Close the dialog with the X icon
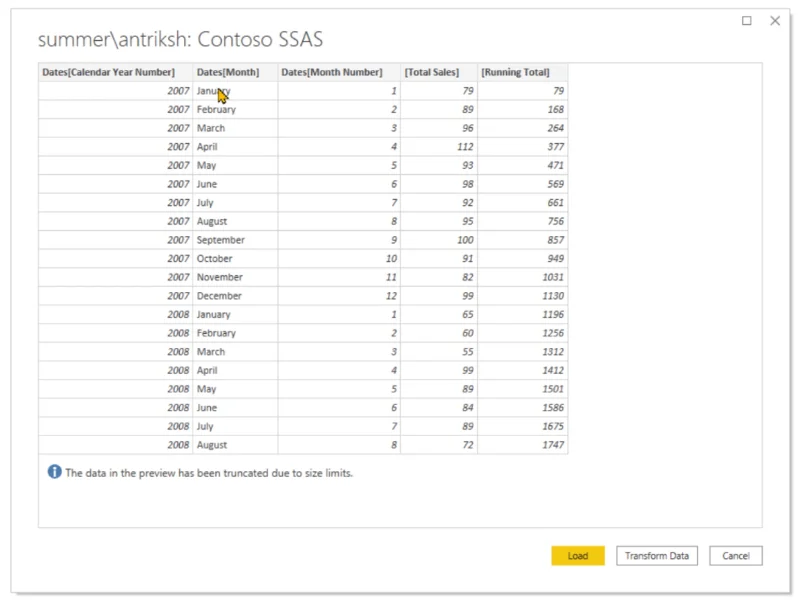The image size is (800, 605). (x=775, y=20)
